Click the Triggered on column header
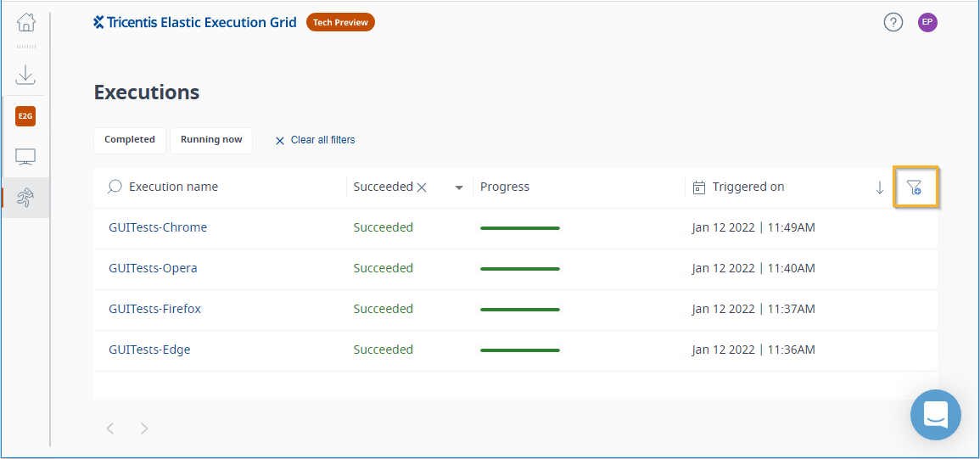The width and height of the screenshot is (980, 459). point(748,187)
